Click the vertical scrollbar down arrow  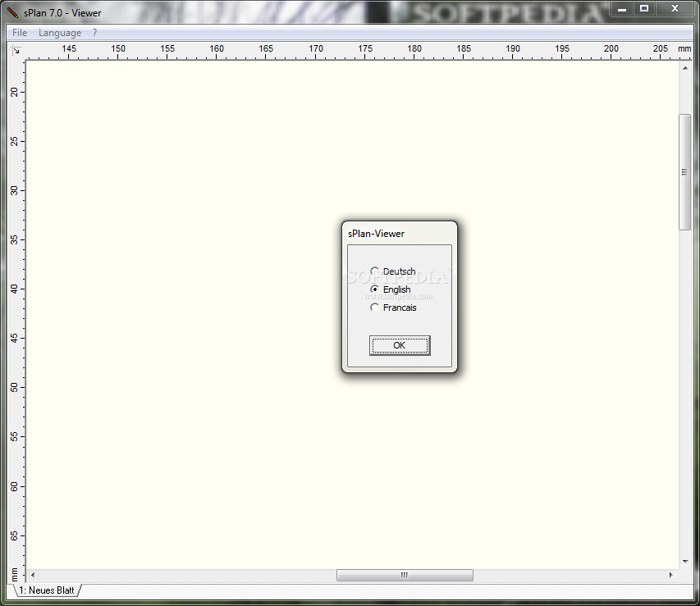coord(685,562)
